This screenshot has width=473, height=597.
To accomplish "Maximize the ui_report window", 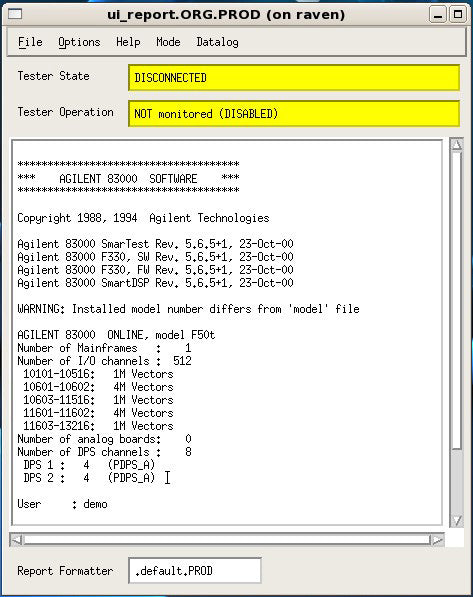I will pyautogui.click(x=457, y=15).
